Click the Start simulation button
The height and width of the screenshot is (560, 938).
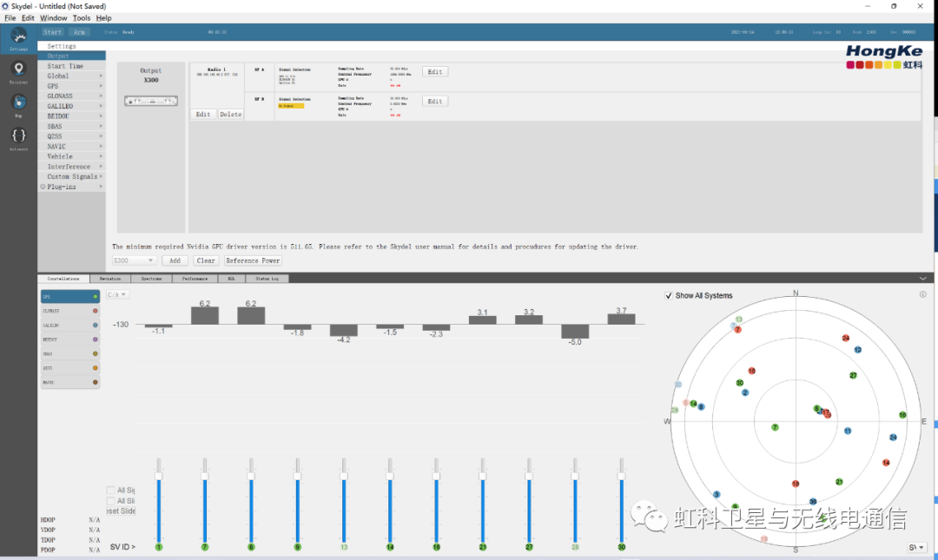tap(52, 32)
